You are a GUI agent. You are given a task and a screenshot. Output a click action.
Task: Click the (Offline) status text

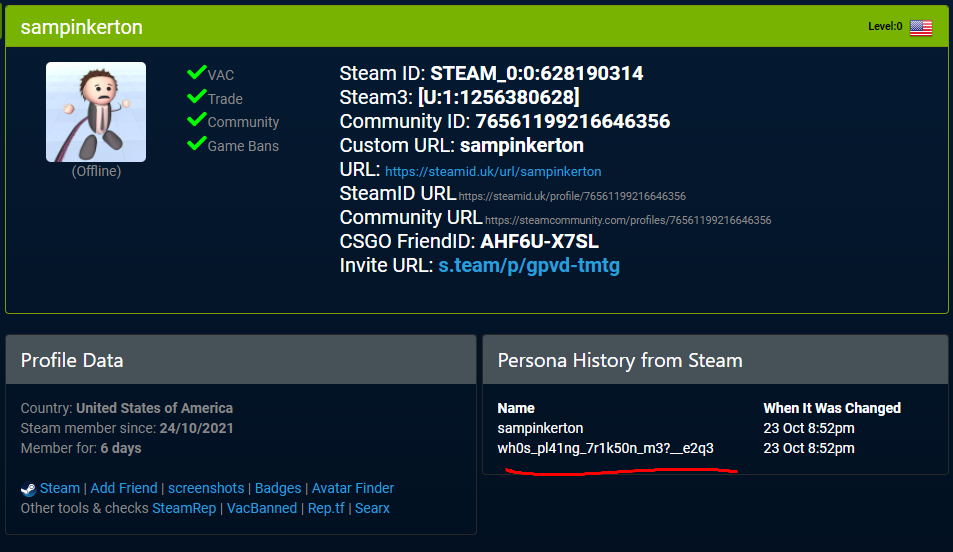coord(96,171)
